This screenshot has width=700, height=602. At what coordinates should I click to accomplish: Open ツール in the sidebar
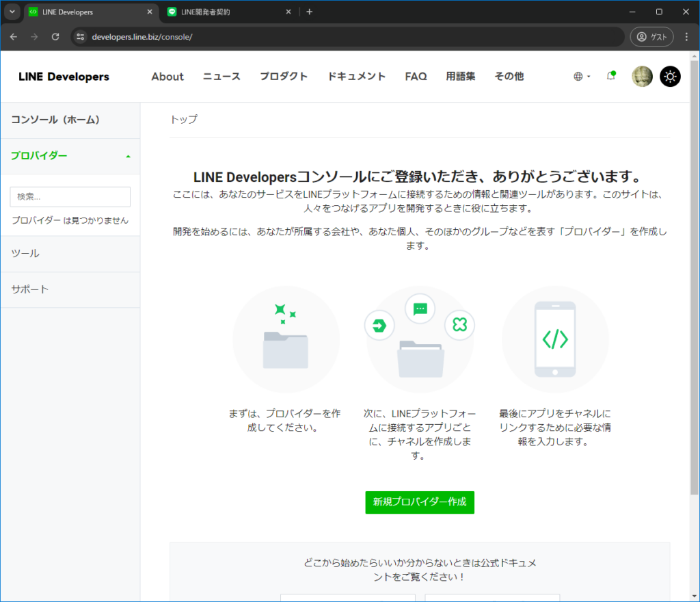click(x=70, y=254)
